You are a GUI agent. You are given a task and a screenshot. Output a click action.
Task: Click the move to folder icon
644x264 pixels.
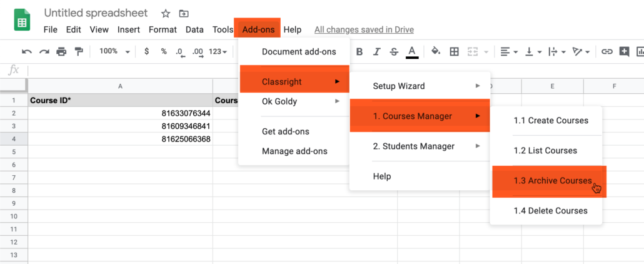pyautogui.click(x=184, y=14)
